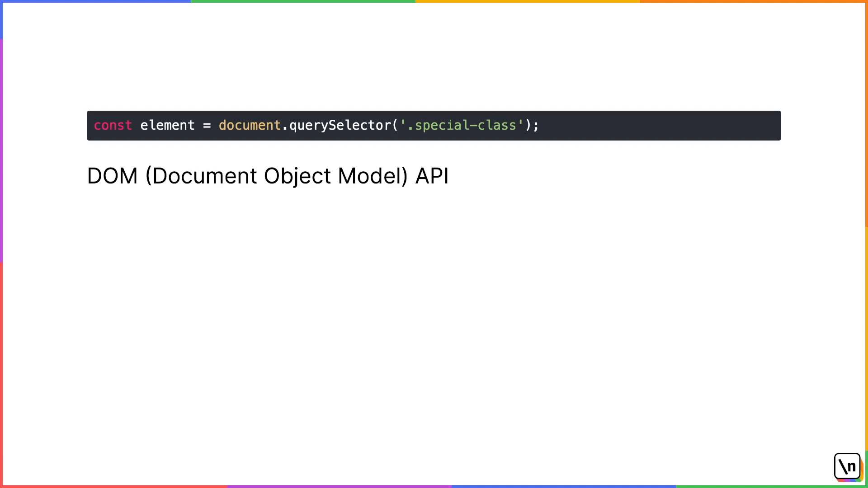Click the green top border segment
The width and height of the screenshot is (868, 488).
point(303,1)
